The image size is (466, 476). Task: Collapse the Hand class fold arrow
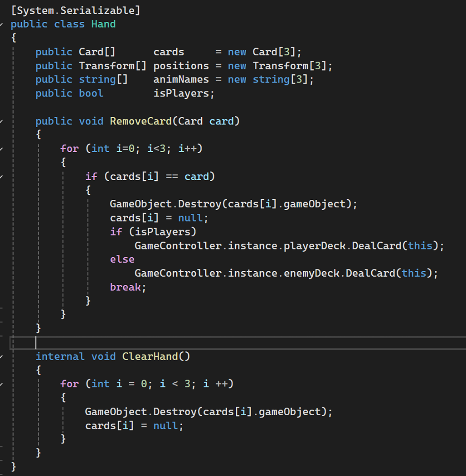point(2,24)
